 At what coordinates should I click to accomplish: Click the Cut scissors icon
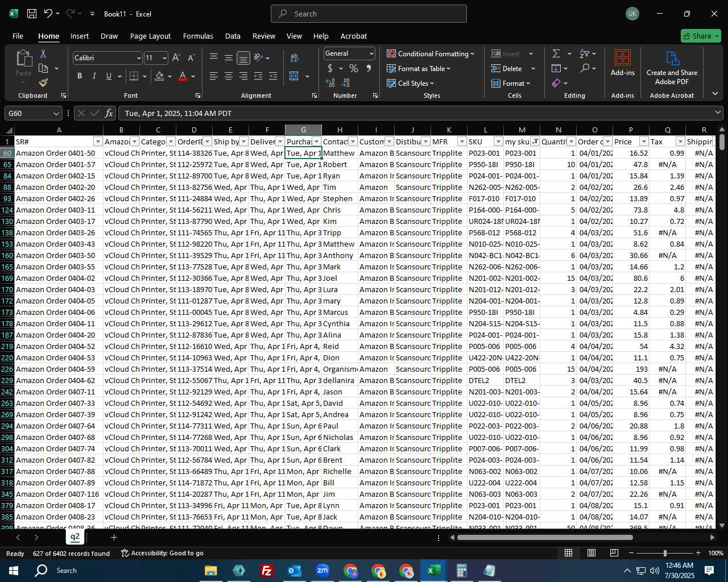tap(43, 53)
